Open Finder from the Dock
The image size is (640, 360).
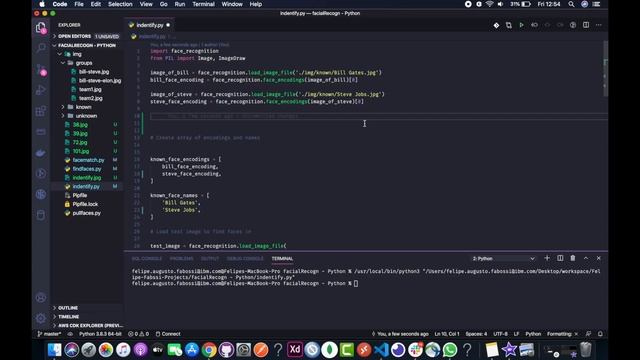54,350
